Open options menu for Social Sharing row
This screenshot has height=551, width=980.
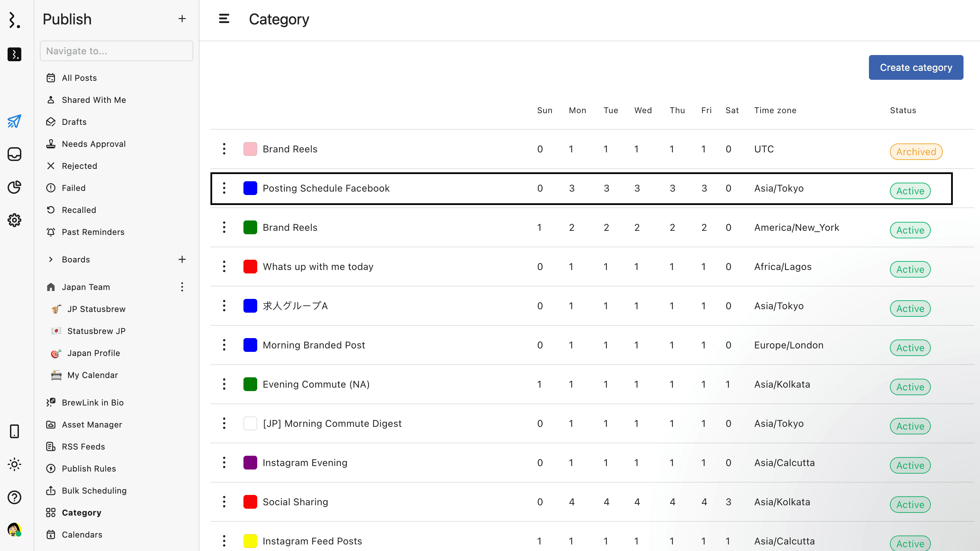coord(224,501)
